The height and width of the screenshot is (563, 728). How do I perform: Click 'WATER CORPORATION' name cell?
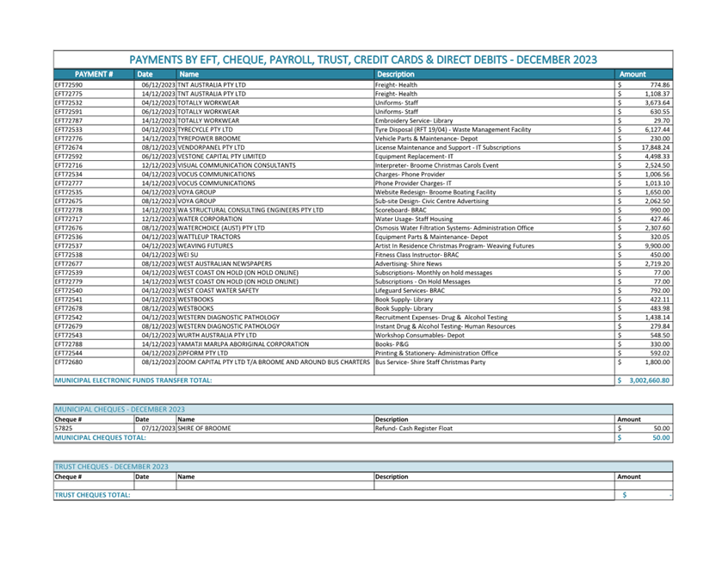(210, 219)
